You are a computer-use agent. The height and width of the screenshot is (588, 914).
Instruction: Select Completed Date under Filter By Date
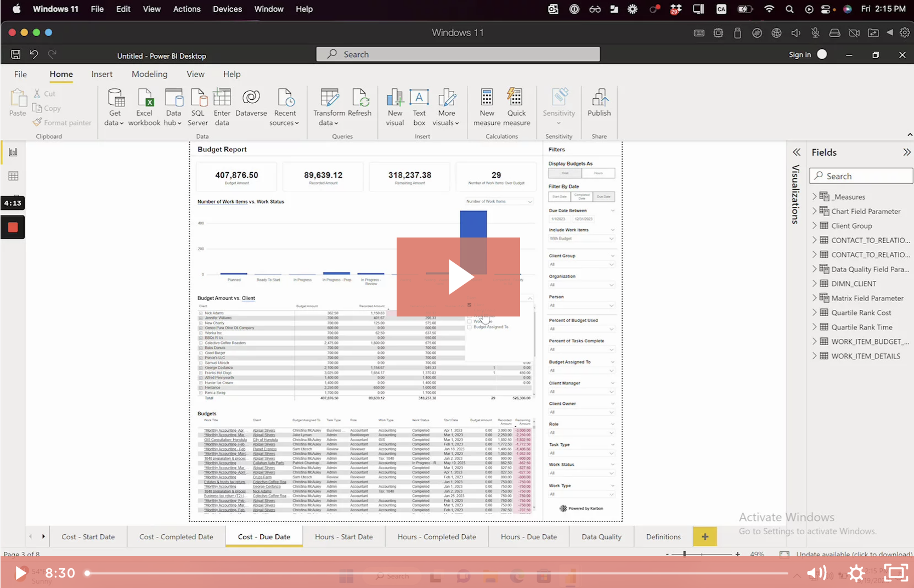[582, 196]
